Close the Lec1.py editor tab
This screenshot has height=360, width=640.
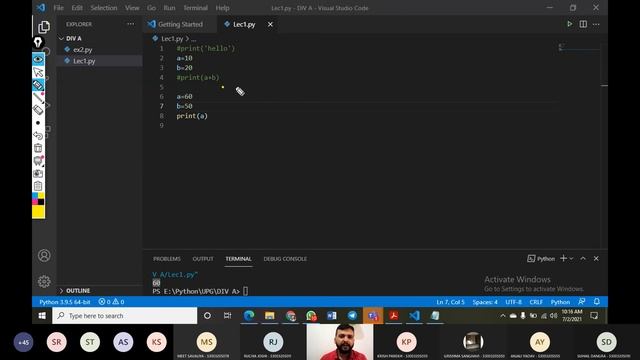[270, 24]
